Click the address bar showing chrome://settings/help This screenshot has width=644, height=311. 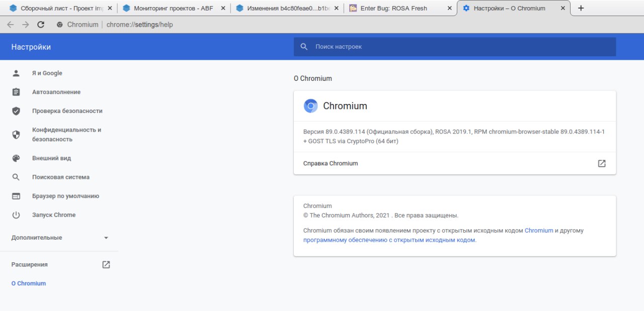[x=139, y=25]
